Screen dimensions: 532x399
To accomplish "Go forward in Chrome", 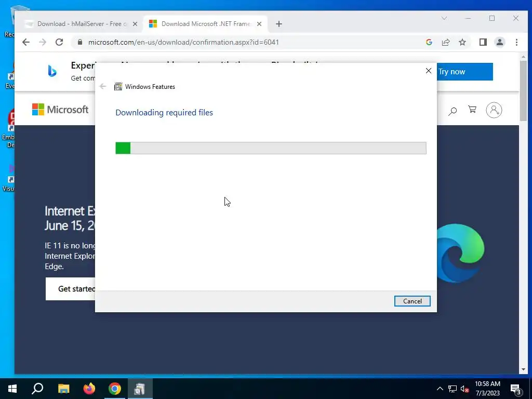I will click(x=43, y=42).
